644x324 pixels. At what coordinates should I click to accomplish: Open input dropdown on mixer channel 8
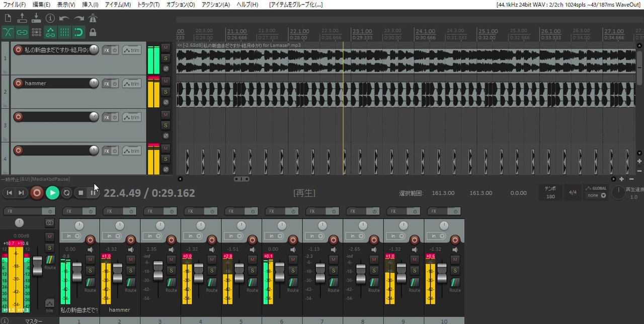tap(355, 236)
